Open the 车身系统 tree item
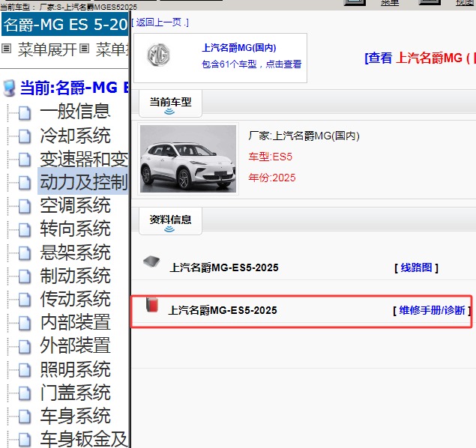This screenshot has height=448, width=476. pos(75,416)
